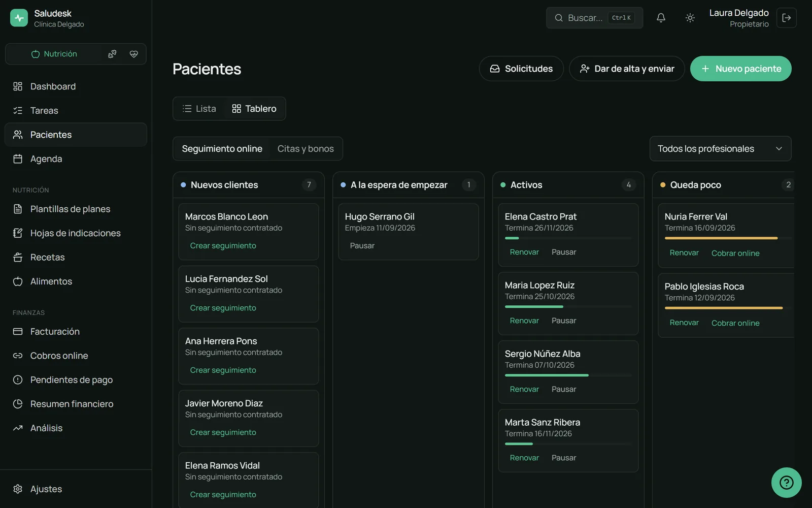Open Alimentos section
Screen dimensions: 812x508
(x=76, y=281)
